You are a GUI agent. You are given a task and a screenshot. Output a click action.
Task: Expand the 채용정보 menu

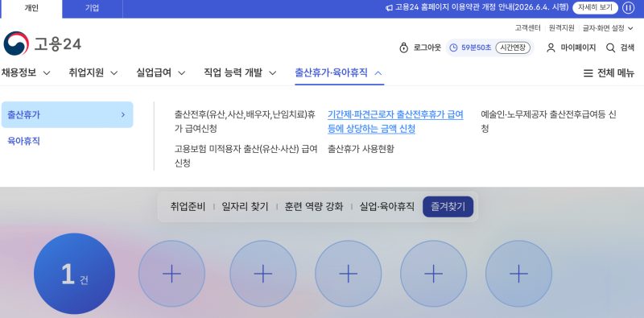pyautogui.click(x=26, y=73)
